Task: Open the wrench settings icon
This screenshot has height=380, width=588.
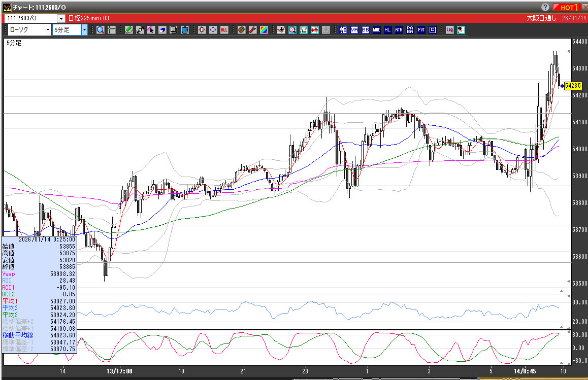Action: coord(252,30)
